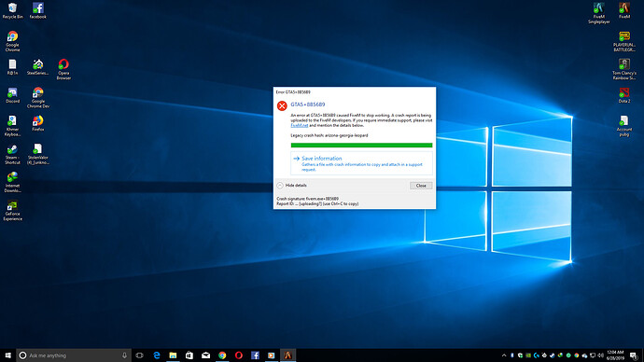Open volume control in system tray

click(x=600, y=355)
